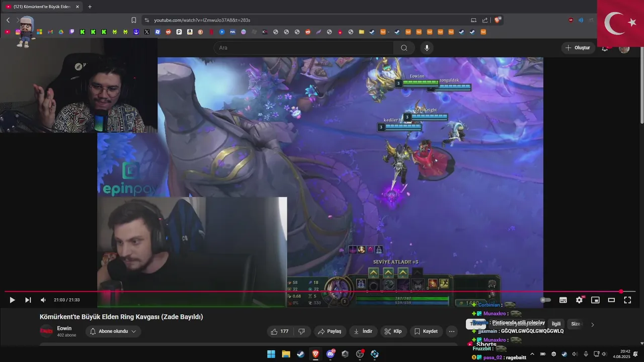The width and height of the screenshot is (644, 362).
Task: Toggle theater mode
Action: (611, 300)
